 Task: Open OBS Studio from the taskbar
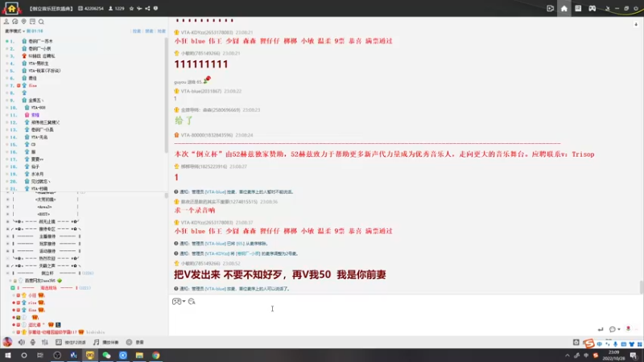point(57,356)
